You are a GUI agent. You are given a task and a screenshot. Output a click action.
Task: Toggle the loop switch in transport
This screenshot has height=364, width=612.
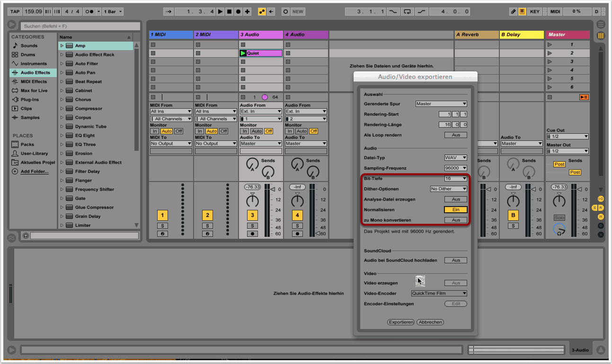tap(406, 11)
